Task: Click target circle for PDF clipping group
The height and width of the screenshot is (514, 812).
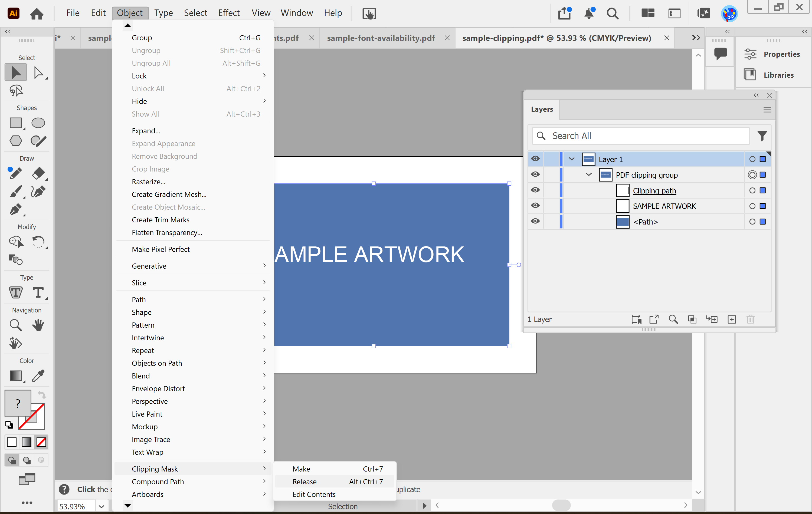Action: tap(752, 174)
